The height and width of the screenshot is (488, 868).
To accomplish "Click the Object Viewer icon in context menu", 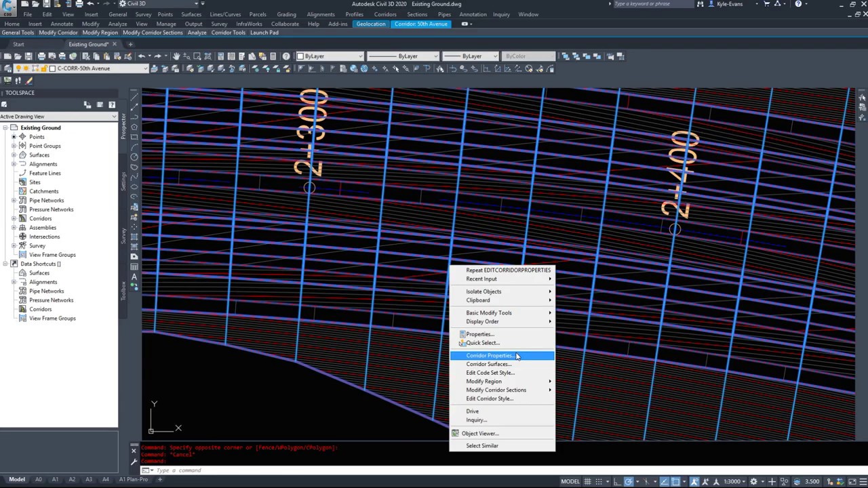I will click(x=456, y=433).
